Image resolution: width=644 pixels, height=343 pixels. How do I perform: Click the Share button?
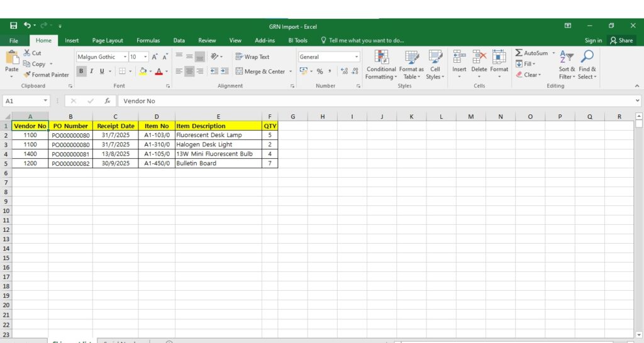pyautogui.click(x=621, y=40)
